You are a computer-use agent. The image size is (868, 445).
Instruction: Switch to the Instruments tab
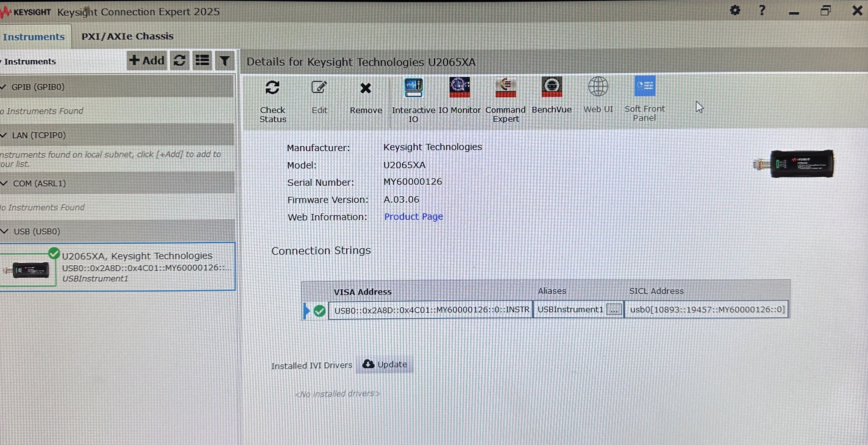coord(34,37)
